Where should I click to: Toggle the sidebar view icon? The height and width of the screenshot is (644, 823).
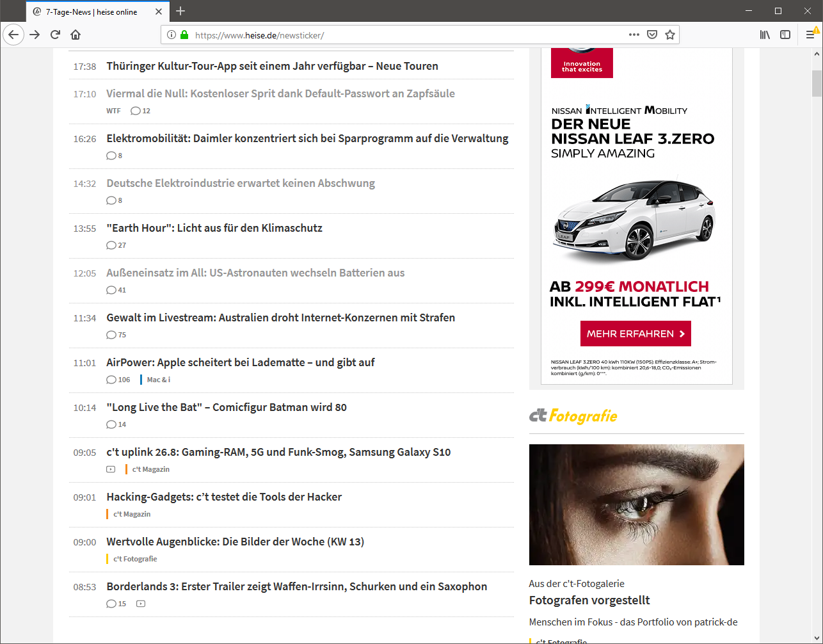785,35
